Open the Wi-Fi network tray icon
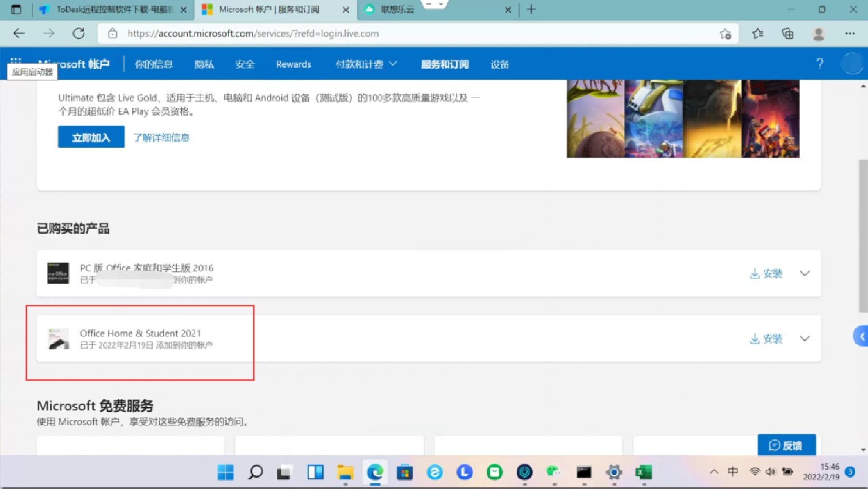This screenshot has height=489, width=868. pyautogui.click(x=755, y=472)
